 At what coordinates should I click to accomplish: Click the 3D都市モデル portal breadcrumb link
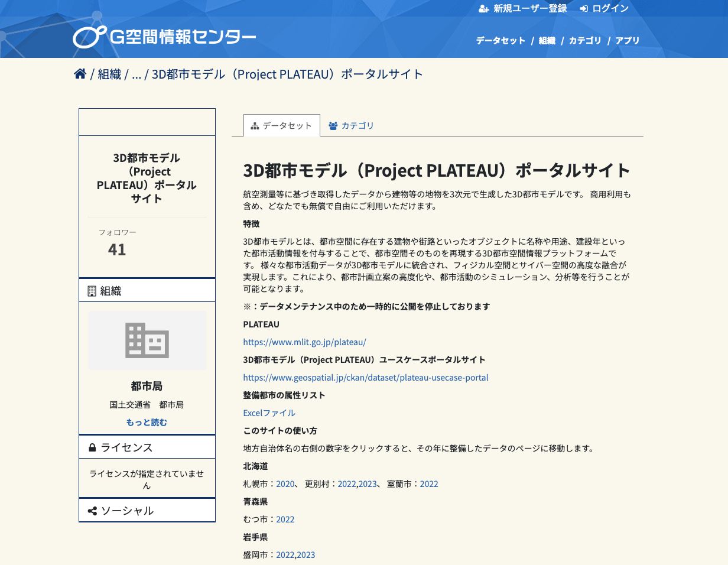288,74
